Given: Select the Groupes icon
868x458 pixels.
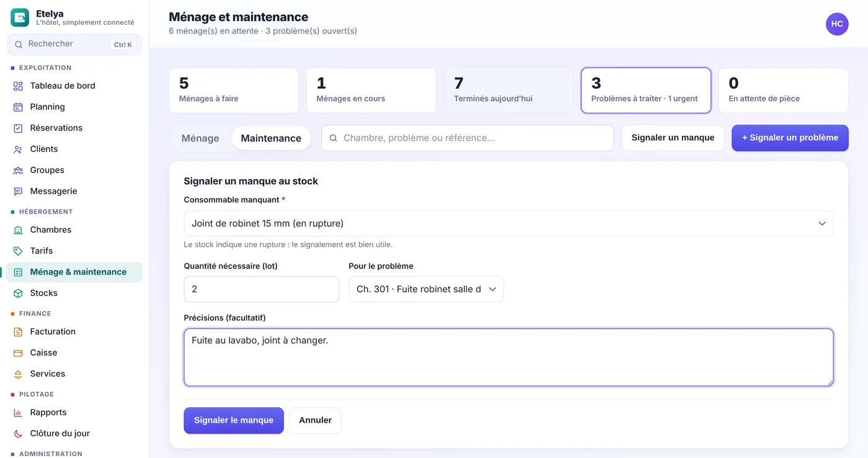Looking at the screenshot, I should pyautogui.click(x=18, y=170).
